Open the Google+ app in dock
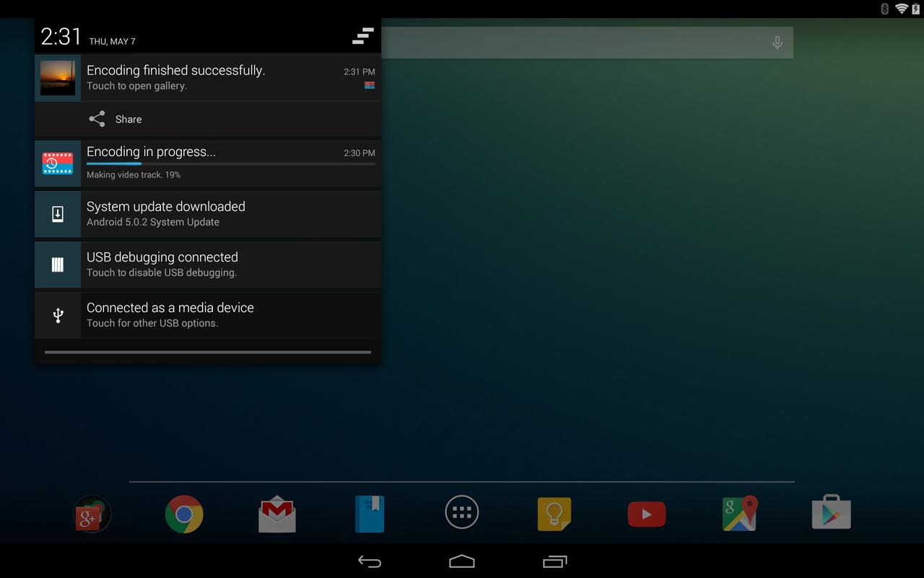 click(92, 514)
